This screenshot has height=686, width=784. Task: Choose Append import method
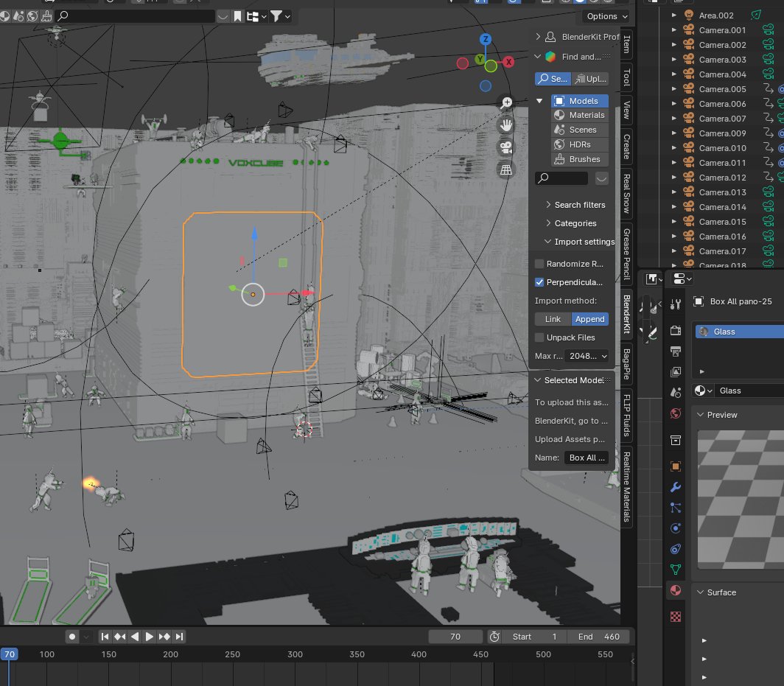[x=590, y=319]
